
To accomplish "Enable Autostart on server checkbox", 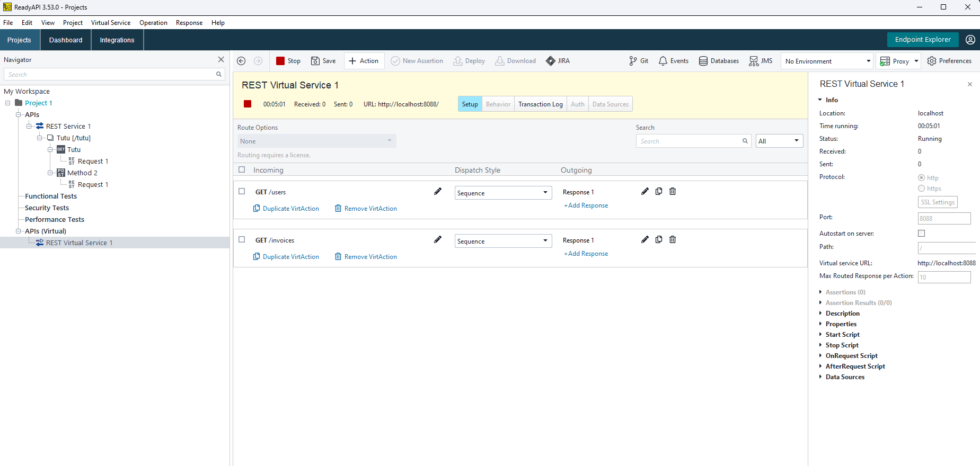I will (921, 234).
